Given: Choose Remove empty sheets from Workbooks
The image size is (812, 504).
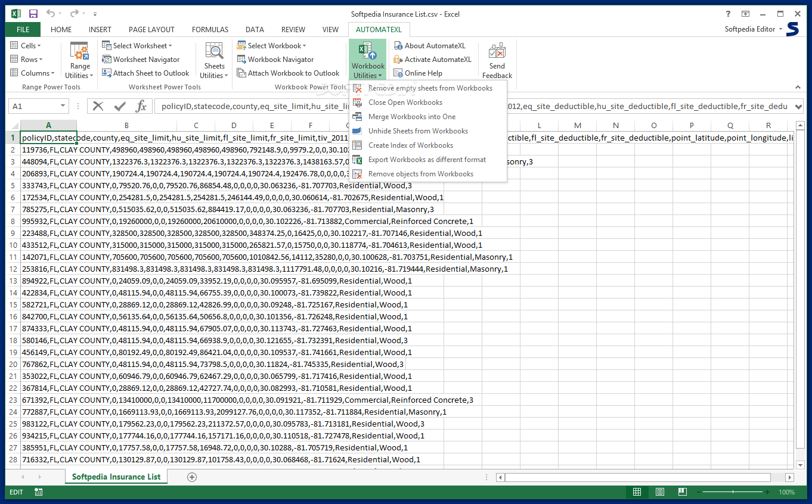Looking at the screenshot, I should pyautogui.click(x=427, y=88).
